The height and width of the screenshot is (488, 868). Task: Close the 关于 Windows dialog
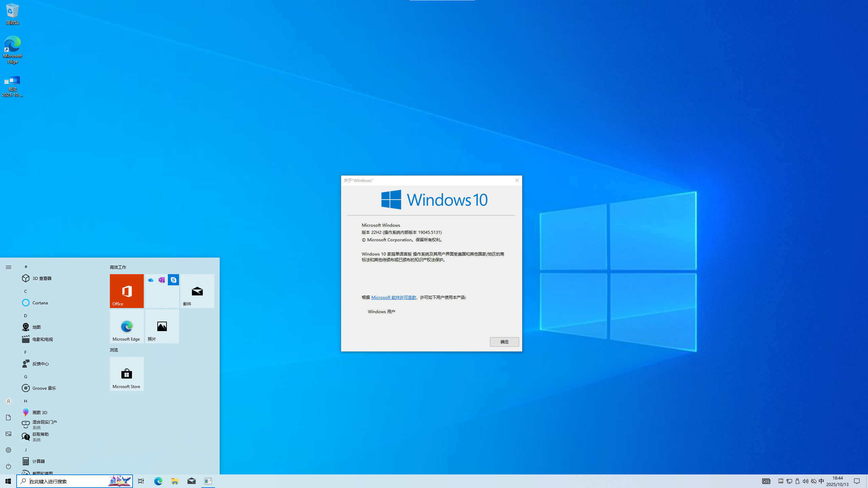point(517,180)
